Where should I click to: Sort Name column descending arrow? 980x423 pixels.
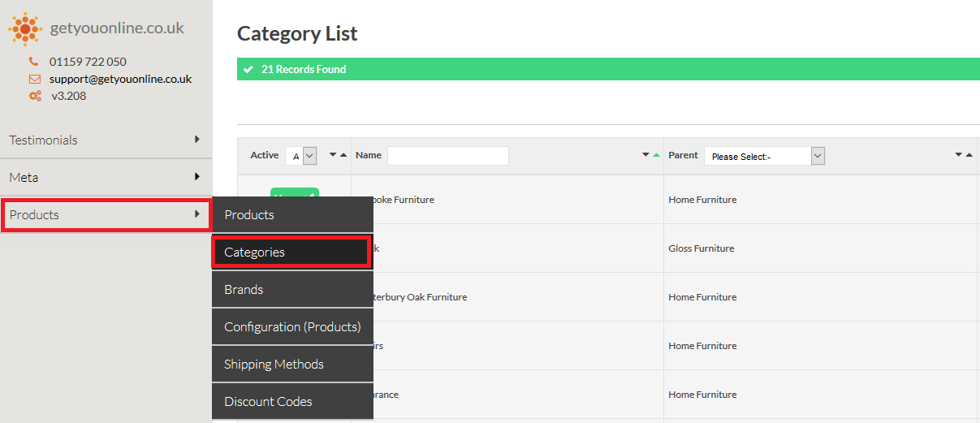(x=646, y=155)
